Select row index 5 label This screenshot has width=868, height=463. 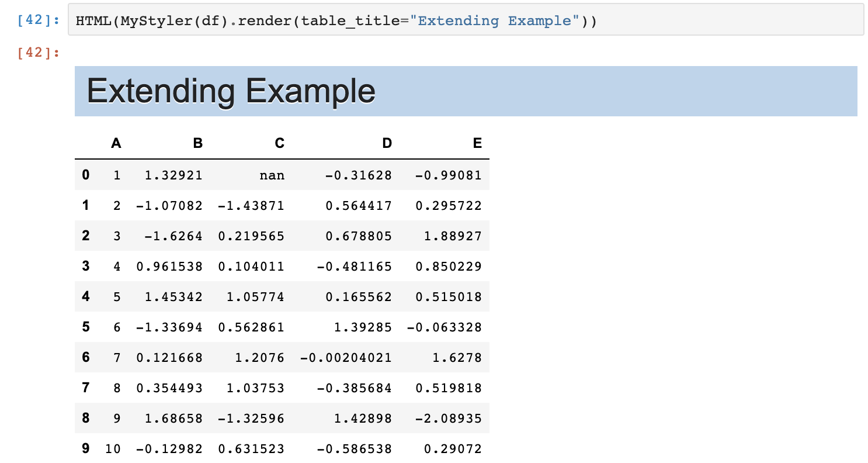(x=86, y=327)
